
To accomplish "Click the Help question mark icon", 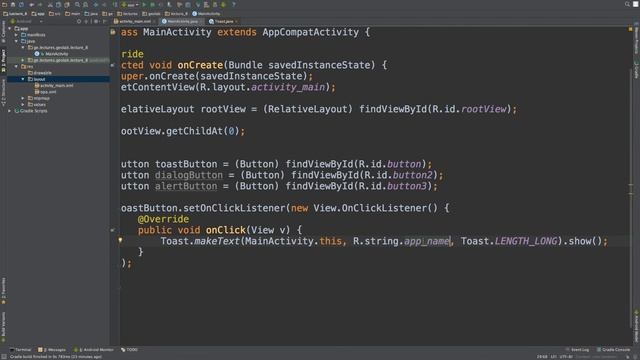I will coord(233,4).
